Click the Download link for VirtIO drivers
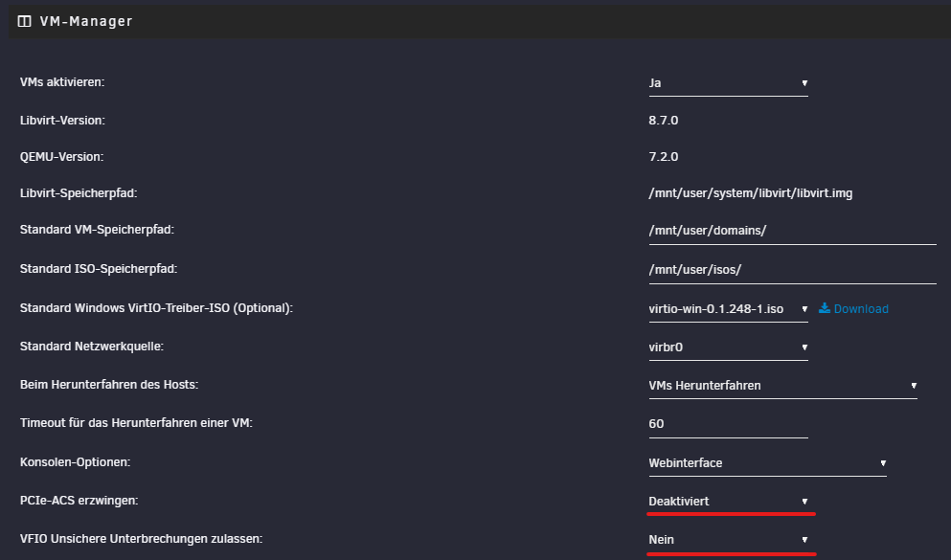 (861, 309)
